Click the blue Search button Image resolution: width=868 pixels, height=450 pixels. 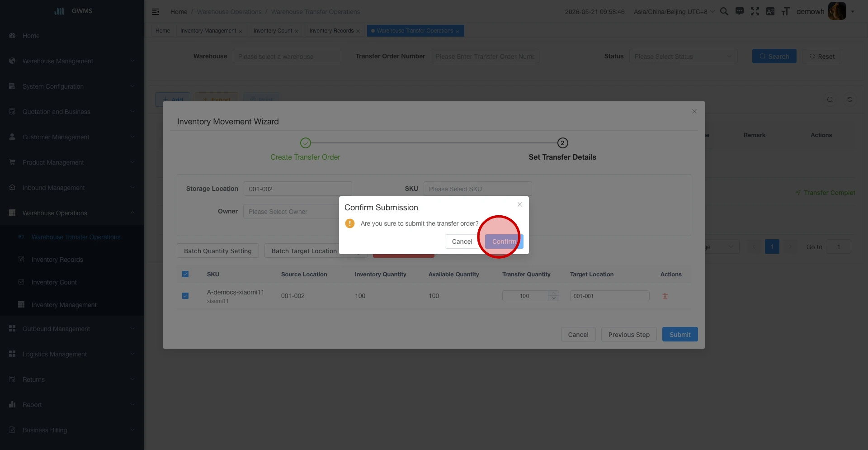pyautogui.click(x=774, y=57)
